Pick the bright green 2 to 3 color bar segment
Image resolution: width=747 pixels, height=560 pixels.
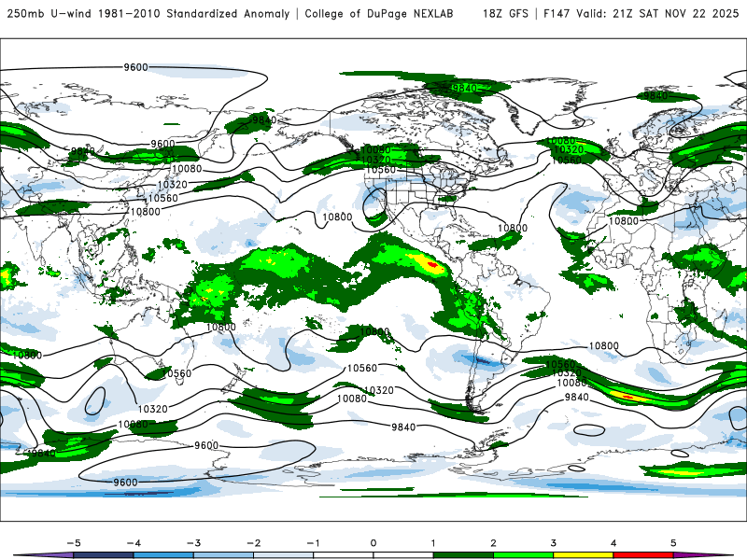point(524,555)
